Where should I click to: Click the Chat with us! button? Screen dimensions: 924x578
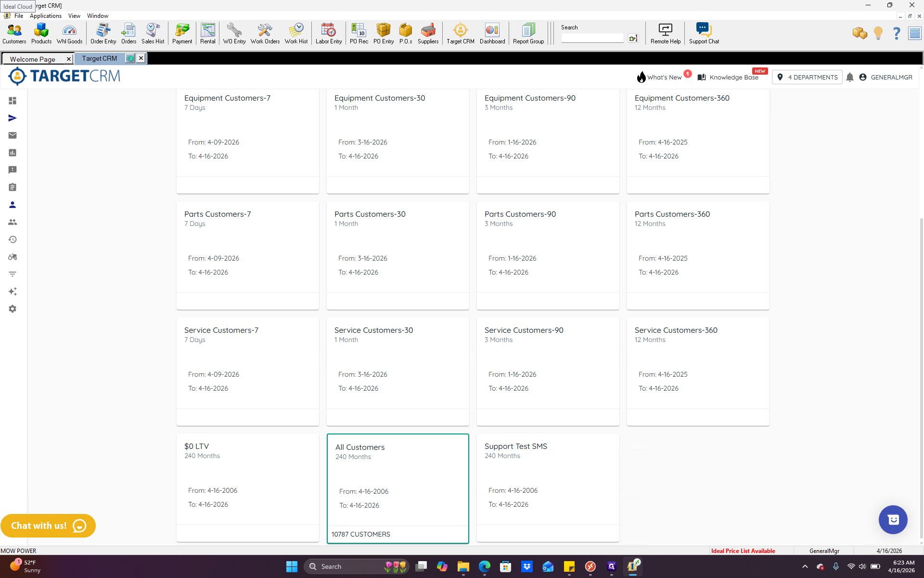pyautogui.click(x=48, y=525)
